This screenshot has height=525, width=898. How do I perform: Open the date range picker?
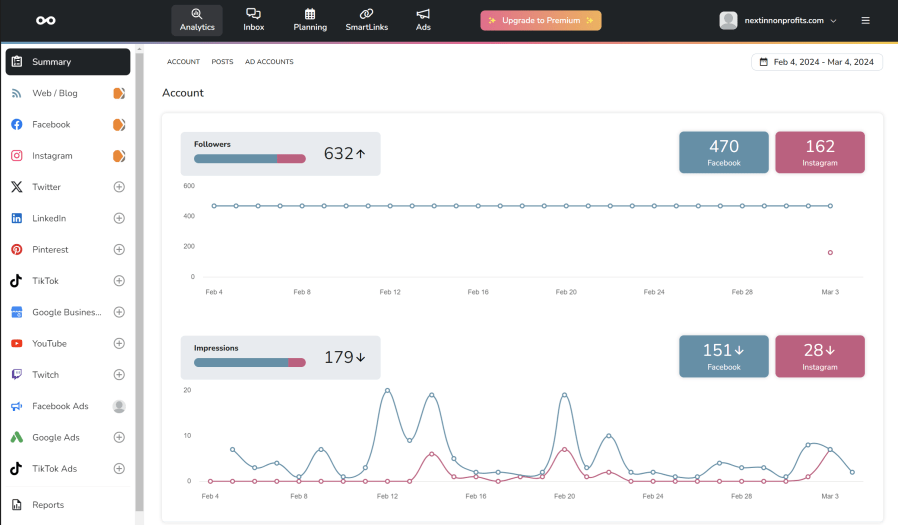pyautogui.click(x=816, y=62)
